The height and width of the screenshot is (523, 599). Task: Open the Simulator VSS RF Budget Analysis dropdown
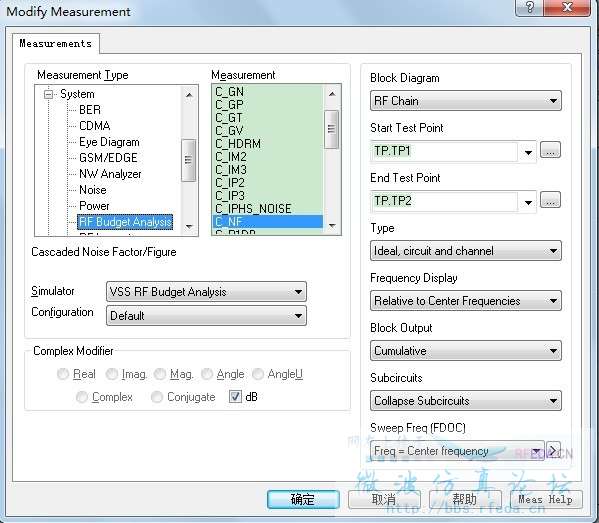tap(206, 292)
